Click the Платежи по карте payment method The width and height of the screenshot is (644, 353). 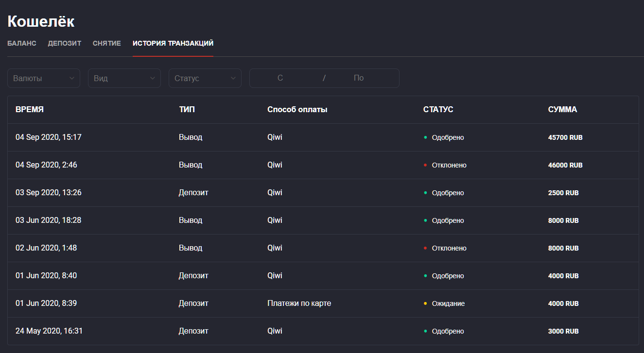tap(299, 303)
